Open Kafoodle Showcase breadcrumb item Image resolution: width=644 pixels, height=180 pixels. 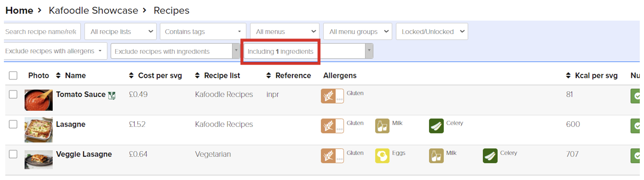93,10
